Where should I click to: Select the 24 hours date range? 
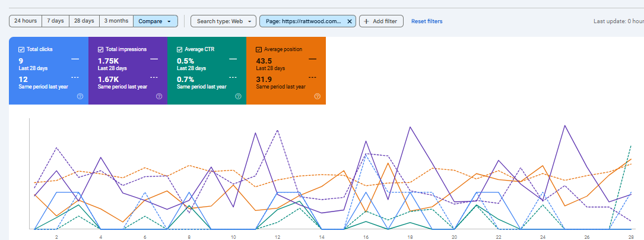tap(26, 21)
